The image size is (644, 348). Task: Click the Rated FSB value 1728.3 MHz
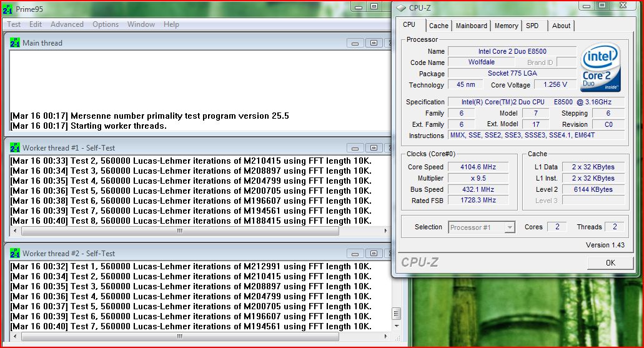click(x=478, y=200)
